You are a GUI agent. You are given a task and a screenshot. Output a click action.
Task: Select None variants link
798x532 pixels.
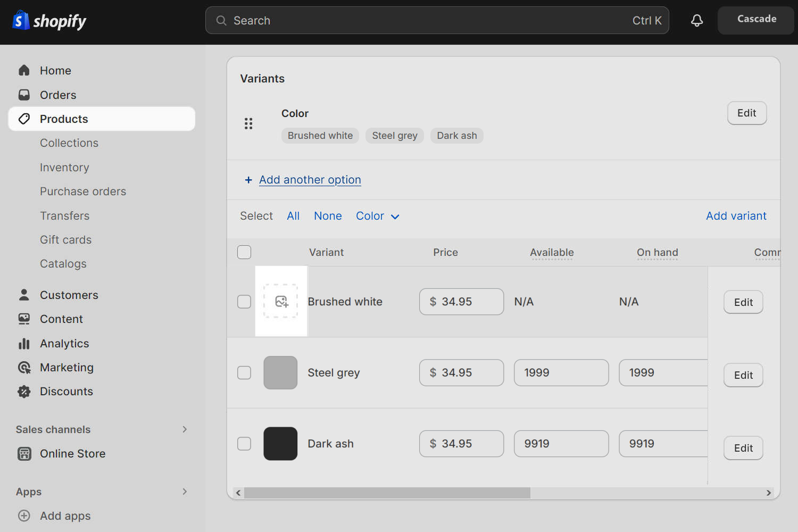pos(328,216)
